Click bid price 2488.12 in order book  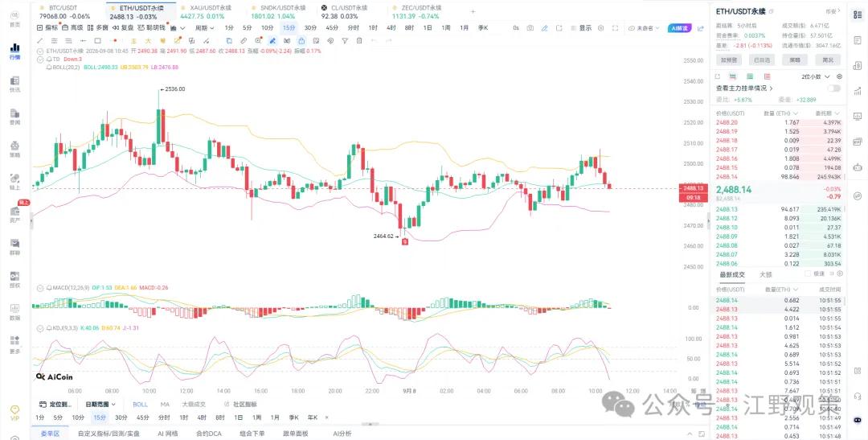click(x=727, y=218)
